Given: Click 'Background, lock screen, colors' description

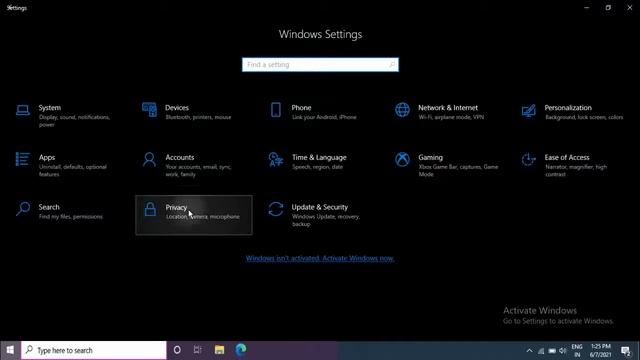Looking at the screenshot, I should pos(584,117).
